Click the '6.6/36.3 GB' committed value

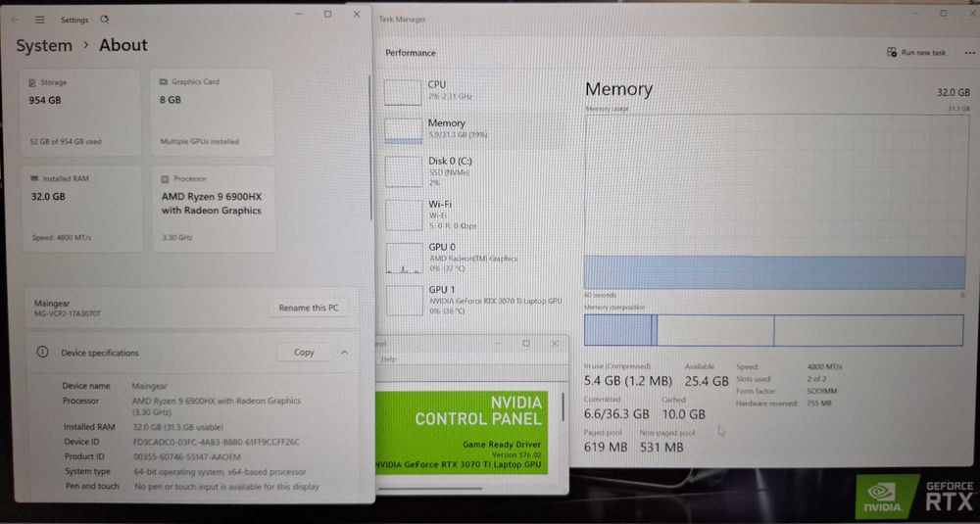(x=616, y=414)
